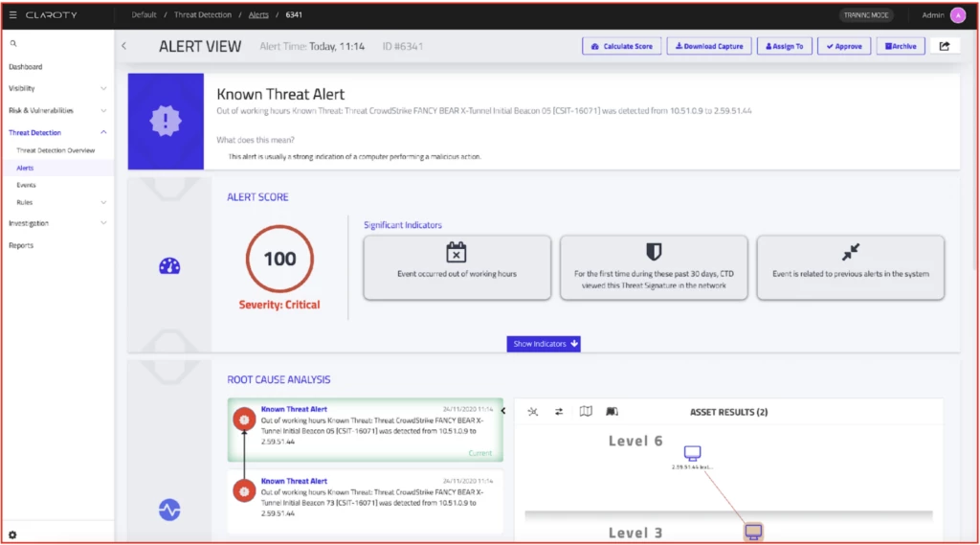Screen dimensions: 980x545
Task: Open the hamburger menu beside the Claroty logo
Action: pos(13,15)
